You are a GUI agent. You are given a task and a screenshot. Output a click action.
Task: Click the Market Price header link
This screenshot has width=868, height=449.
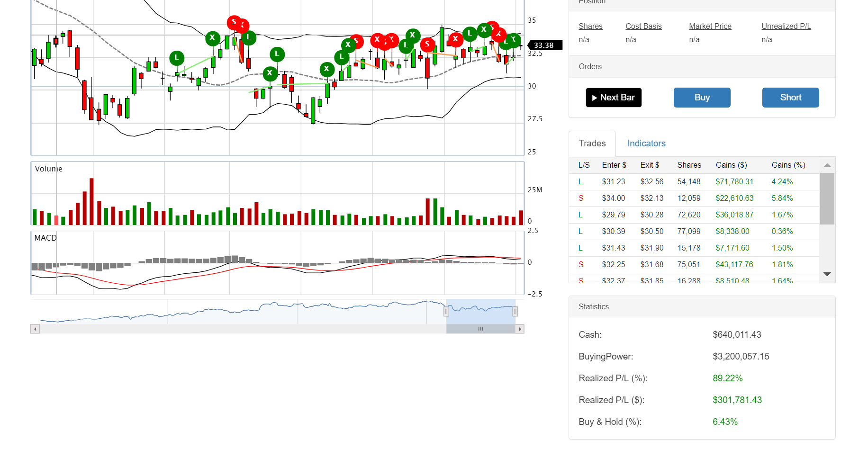point(710,27)
